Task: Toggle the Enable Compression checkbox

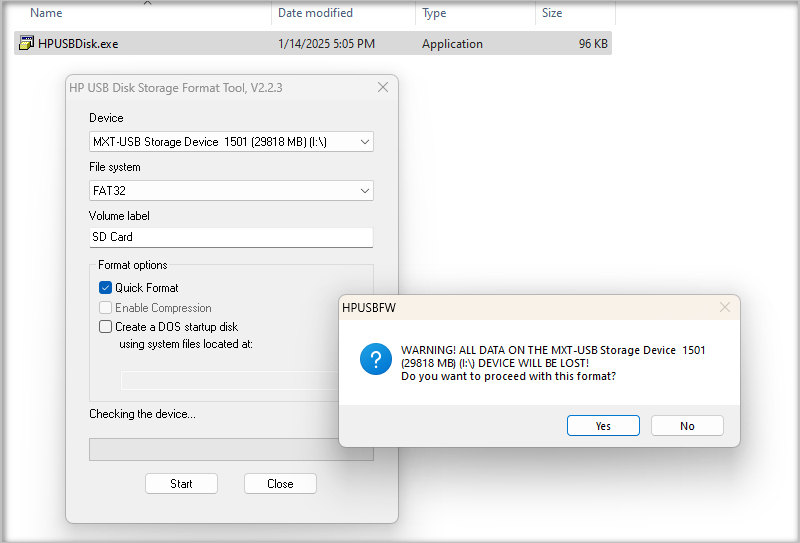Action: (105, 308)
